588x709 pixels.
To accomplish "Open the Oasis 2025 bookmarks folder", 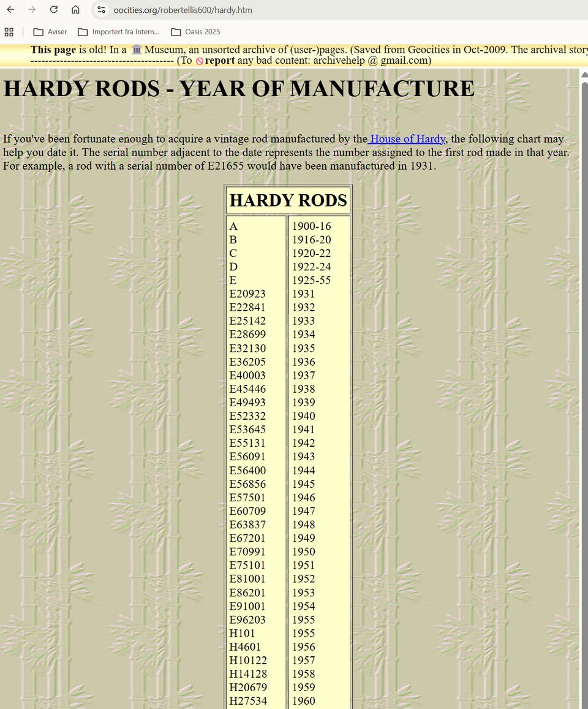I will 195,32.
